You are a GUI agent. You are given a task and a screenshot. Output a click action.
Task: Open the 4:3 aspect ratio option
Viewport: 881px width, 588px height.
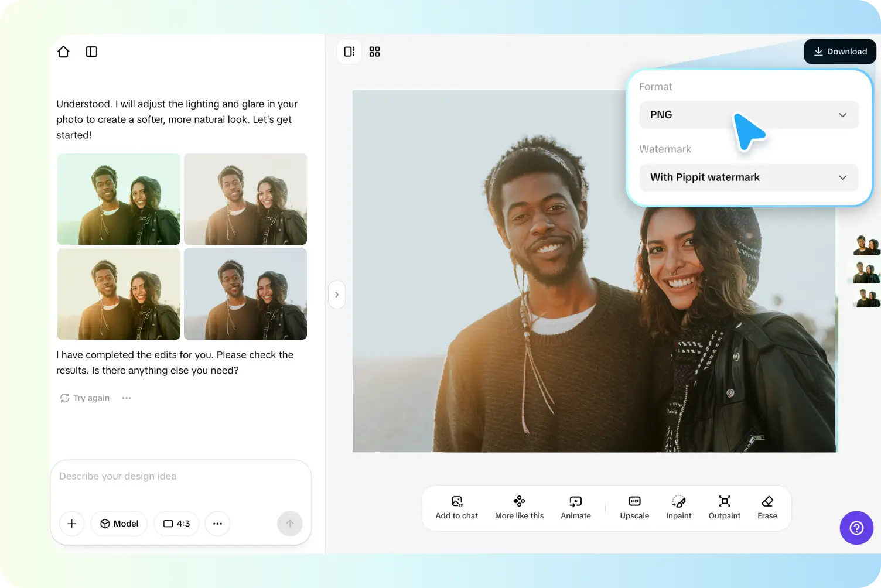[x=176, y=524]
